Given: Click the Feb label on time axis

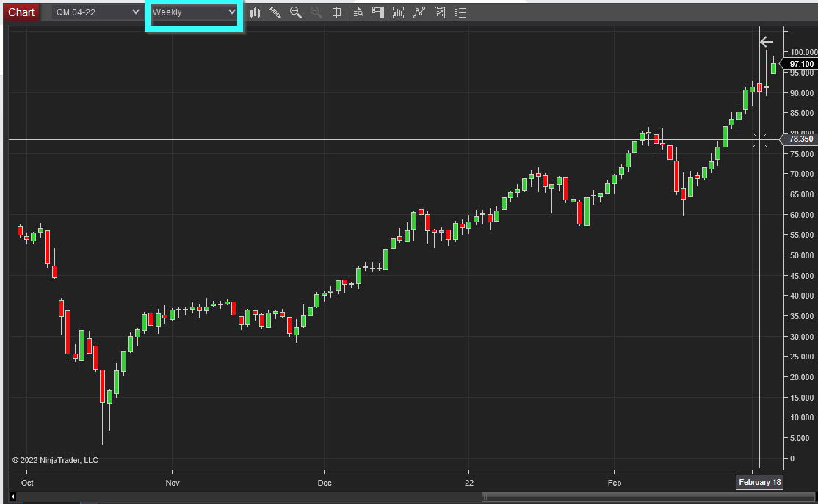Looking at the screenshot, I should coord(615,483).
